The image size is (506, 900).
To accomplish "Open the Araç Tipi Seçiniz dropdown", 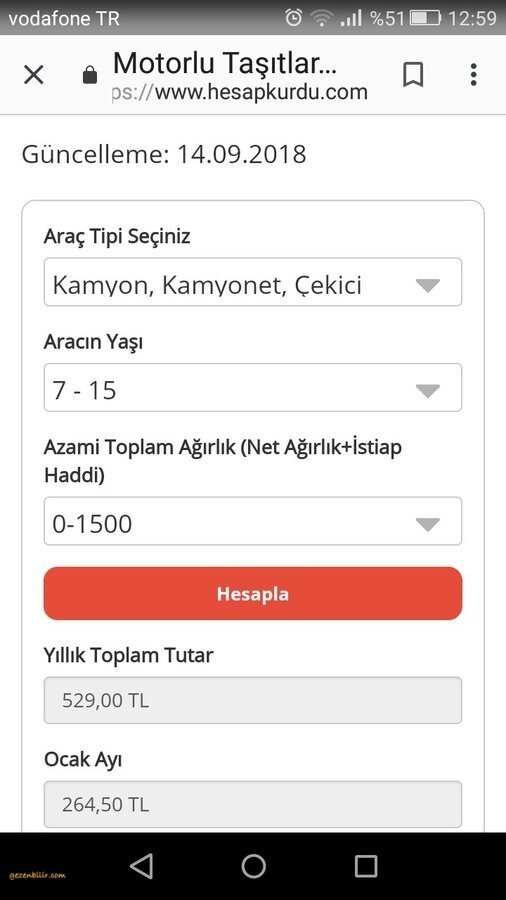I will [x=253, y=282].
